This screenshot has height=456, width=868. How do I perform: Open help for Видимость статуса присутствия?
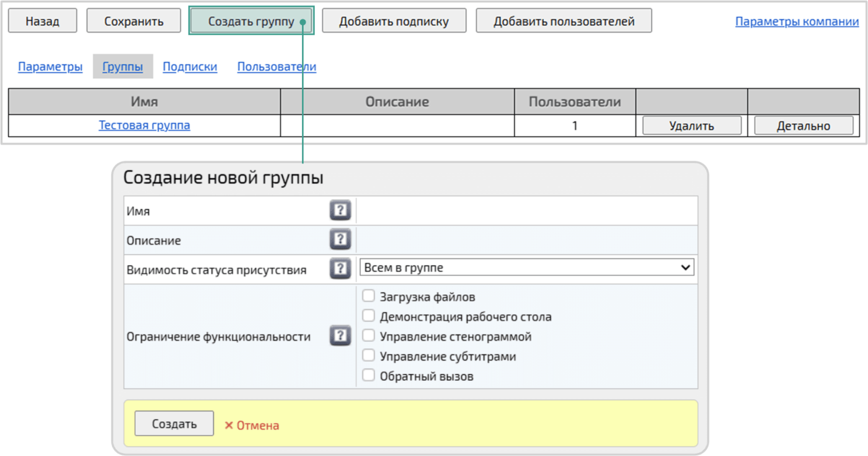pos(340,268)
